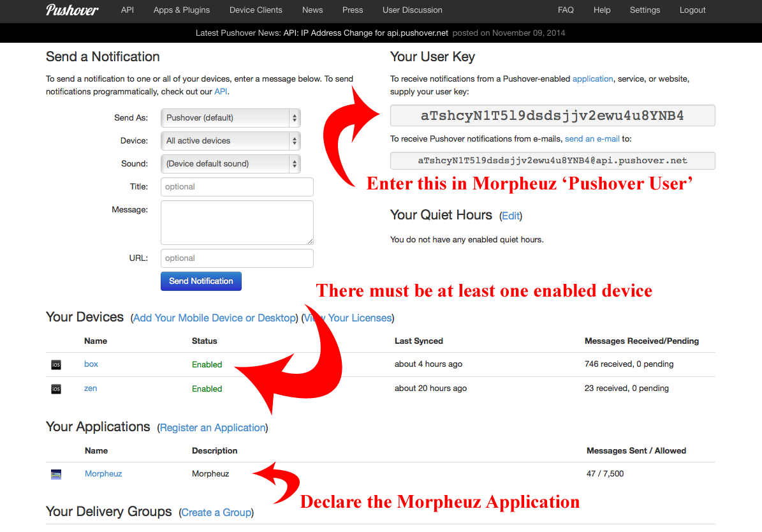Click the Messages Sent / Allowed header
This screenshot has width=762, height=532.
(x=636, y=451)
